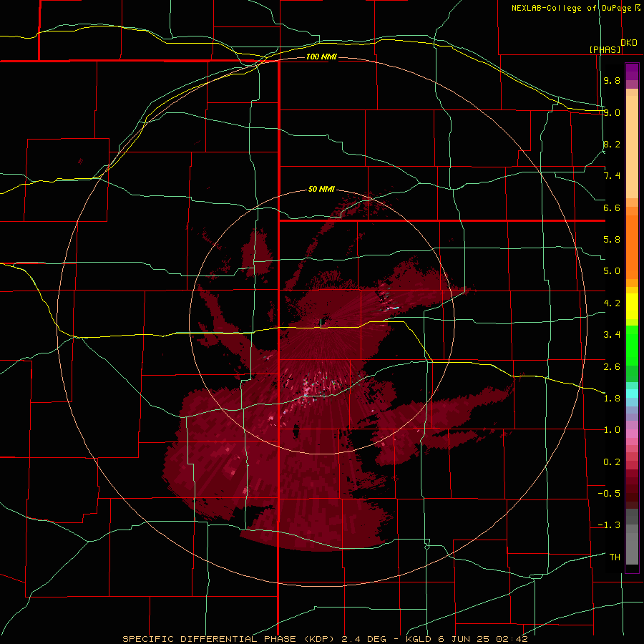Click the -0.5 value on color scale
Viewport: 644px width, 644px height.
pyautogui.click(x=609, y=494)
